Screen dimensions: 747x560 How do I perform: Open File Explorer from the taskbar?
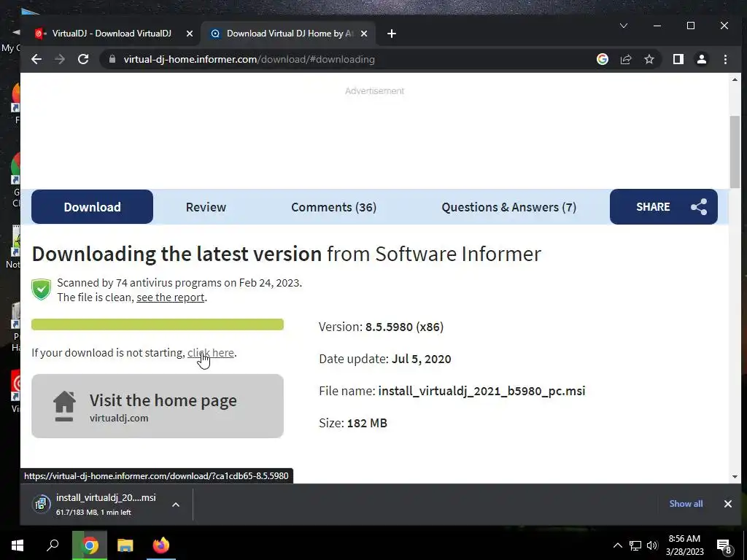click(x=125, y=545)
